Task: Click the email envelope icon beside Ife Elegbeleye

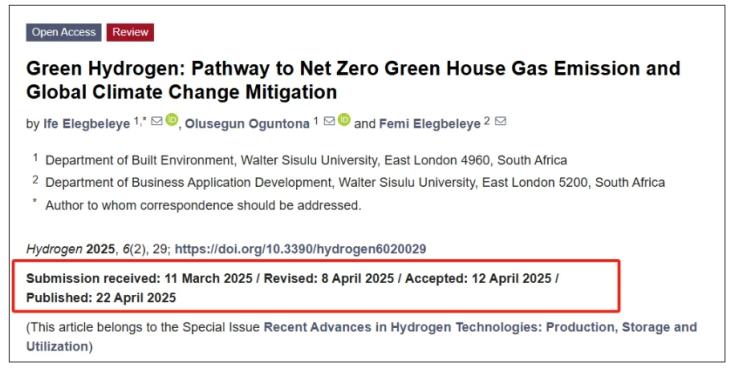Action: (157, 121)
